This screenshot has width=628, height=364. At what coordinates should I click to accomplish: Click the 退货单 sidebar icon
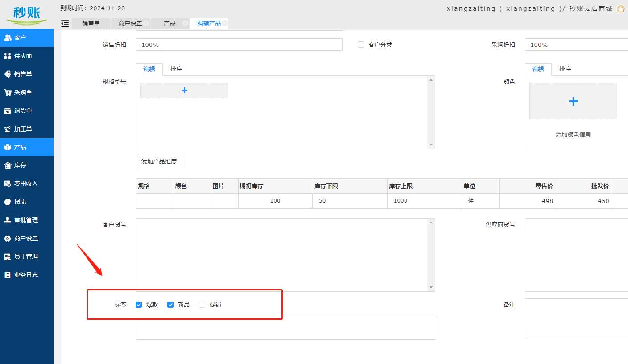pos(8,111)
